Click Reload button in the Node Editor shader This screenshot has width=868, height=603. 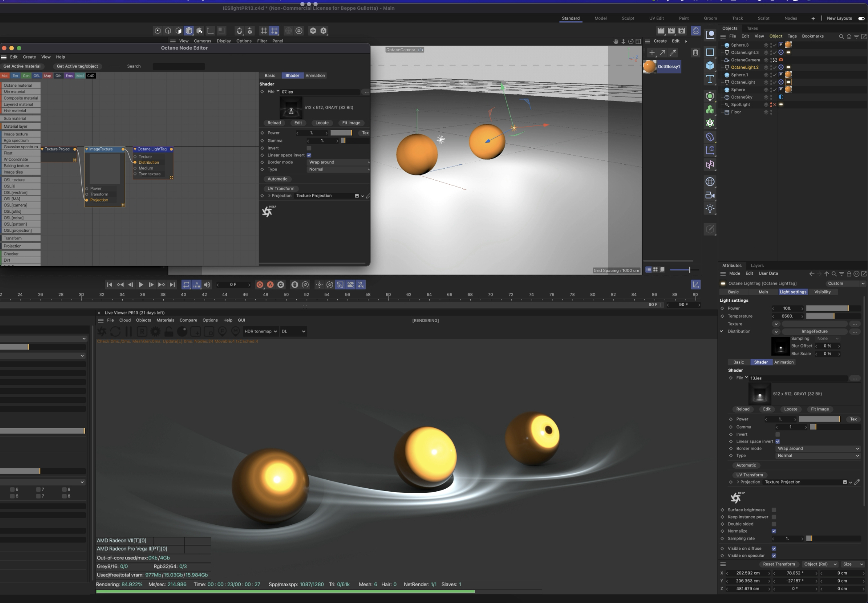274,123
